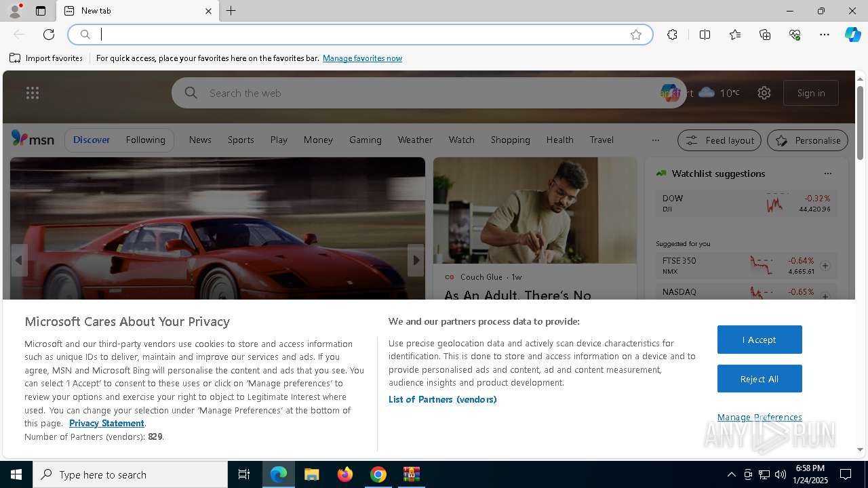The image size is (868, 488).
Task: Open a new tab with plus button
Action: [231, 11]
